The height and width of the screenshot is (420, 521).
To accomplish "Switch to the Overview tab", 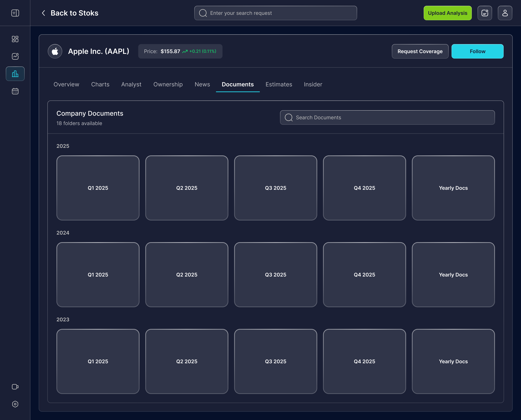I will click(x=66, y=84).
